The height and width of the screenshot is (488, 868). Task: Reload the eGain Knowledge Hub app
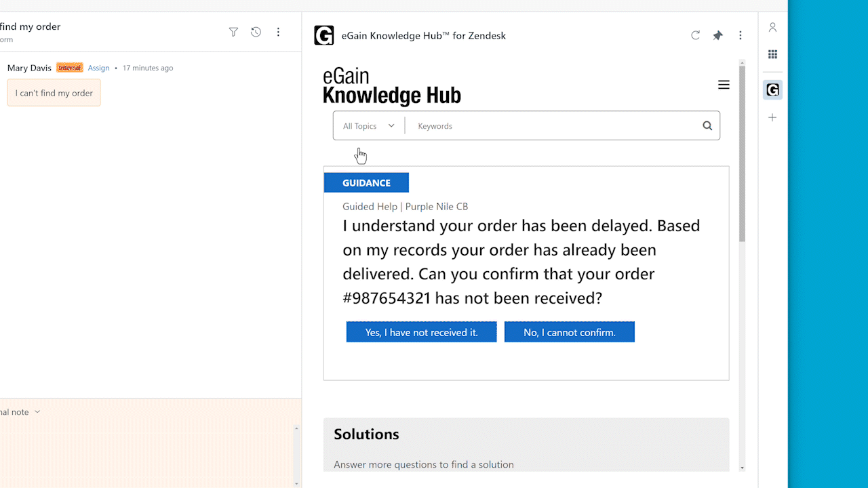[x=695, y=35]
